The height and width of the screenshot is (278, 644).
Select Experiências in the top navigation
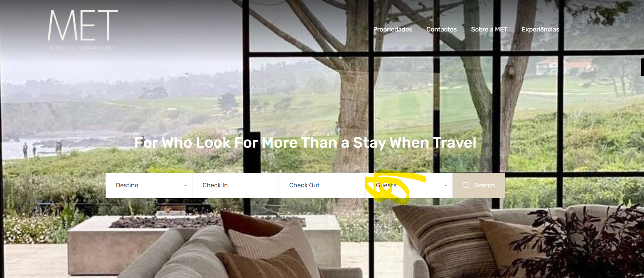[x=540, y=29]
